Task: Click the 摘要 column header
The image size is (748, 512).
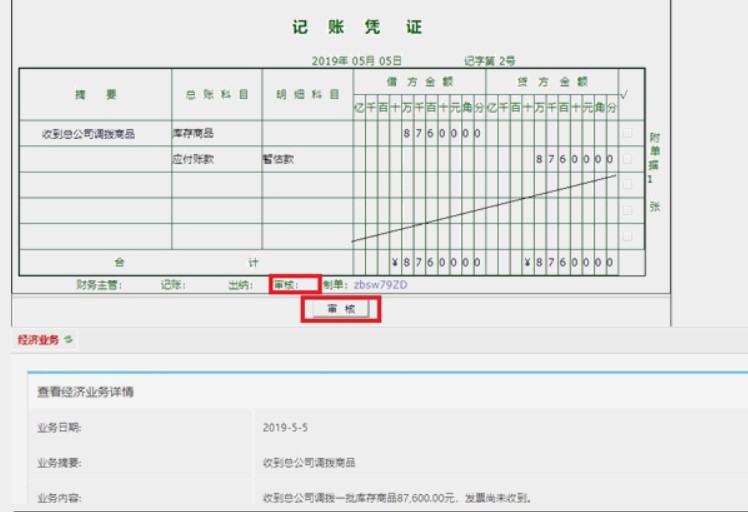Action: pos(95,94)
